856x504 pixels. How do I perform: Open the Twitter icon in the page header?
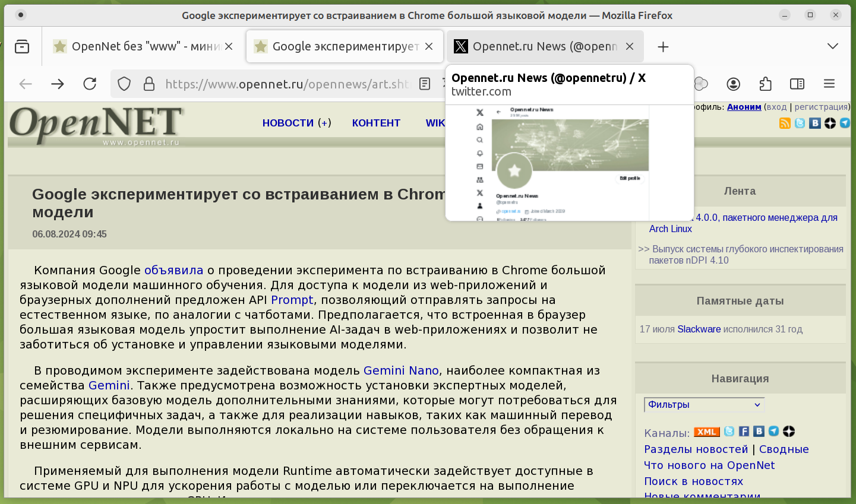click(800, 123)
